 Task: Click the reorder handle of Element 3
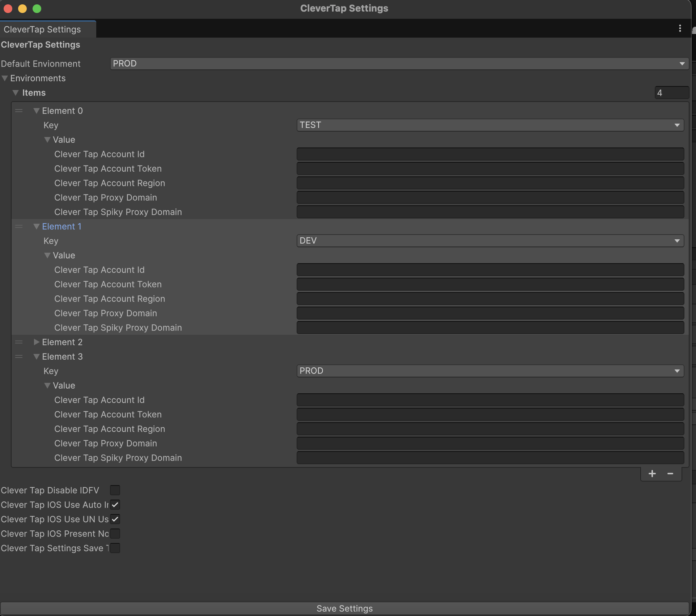(x=19, y=356)
